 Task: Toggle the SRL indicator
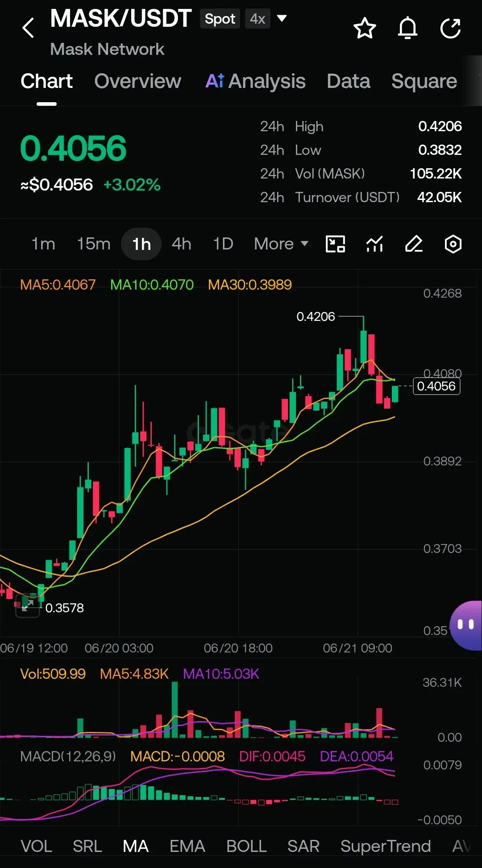point(87,846)
